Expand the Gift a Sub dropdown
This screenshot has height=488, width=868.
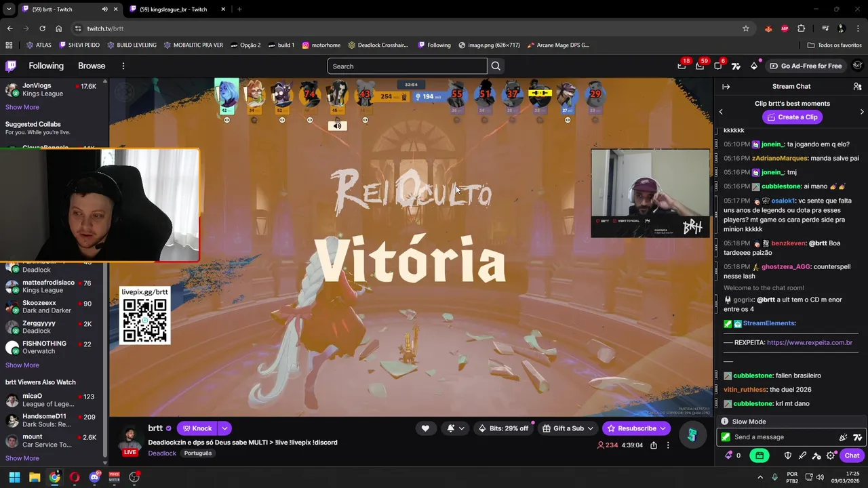tap(591, 428)
